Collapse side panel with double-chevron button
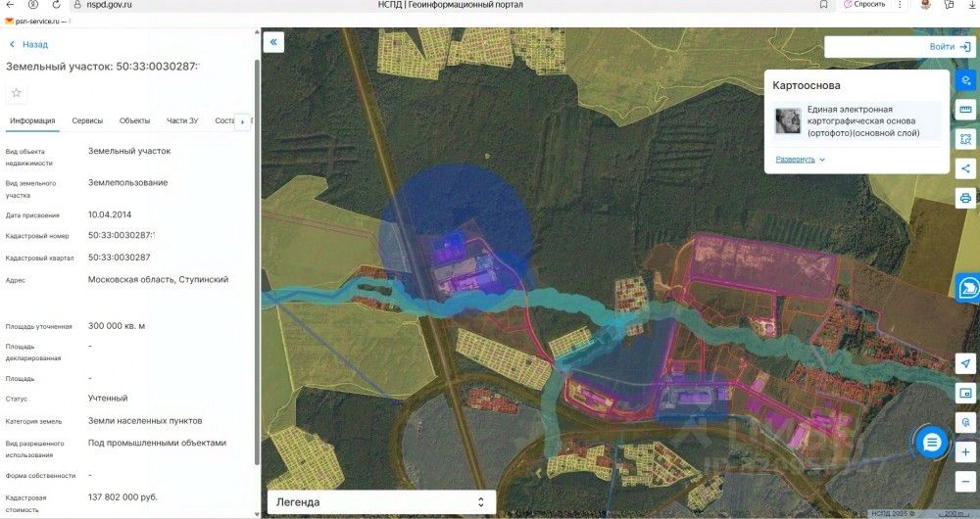Screen dimensions: 980x519 [x=273, y=42]
